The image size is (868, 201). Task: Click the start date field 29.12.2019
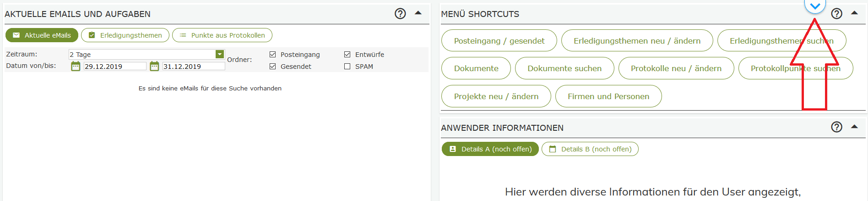click(x=114, y=67)
